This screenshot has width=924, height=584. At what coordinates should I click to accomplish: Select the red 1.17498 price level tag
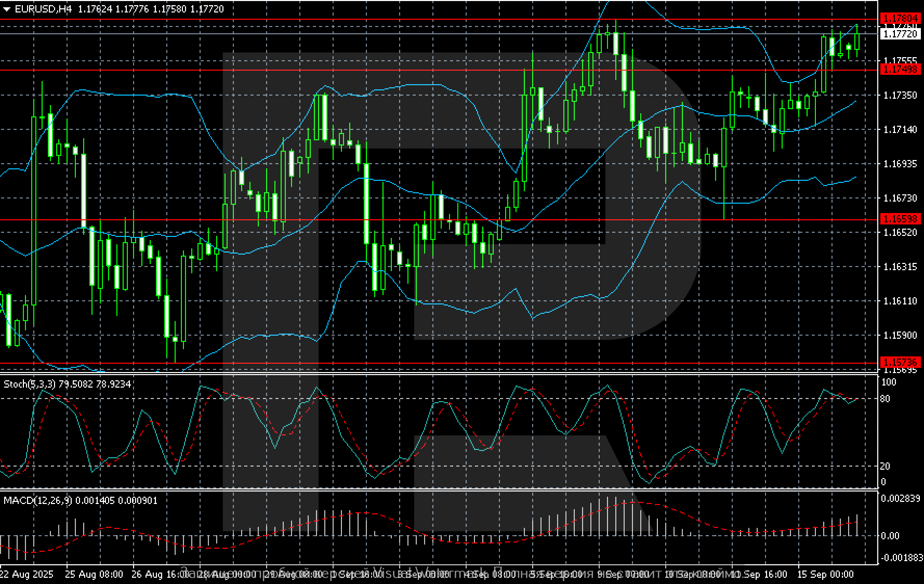pyautogui.click(x=900, y=69)
